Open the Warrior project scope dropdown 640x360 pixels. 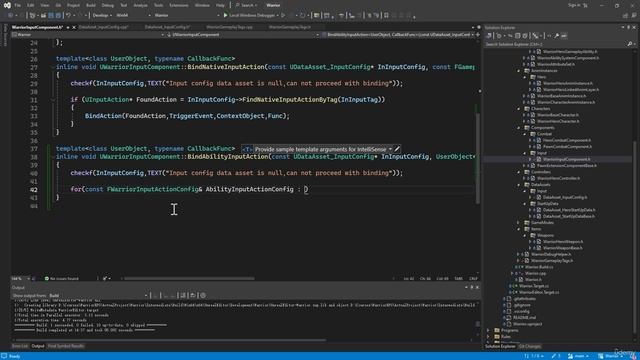[88, 35]
